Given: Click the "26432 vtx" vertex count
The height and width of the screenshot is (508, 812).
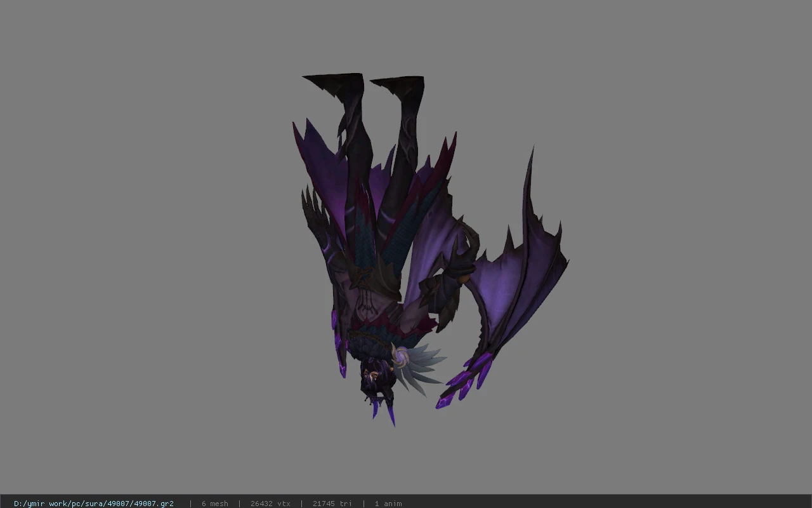Looking at the screenshot, I should [x=270, y=504].
